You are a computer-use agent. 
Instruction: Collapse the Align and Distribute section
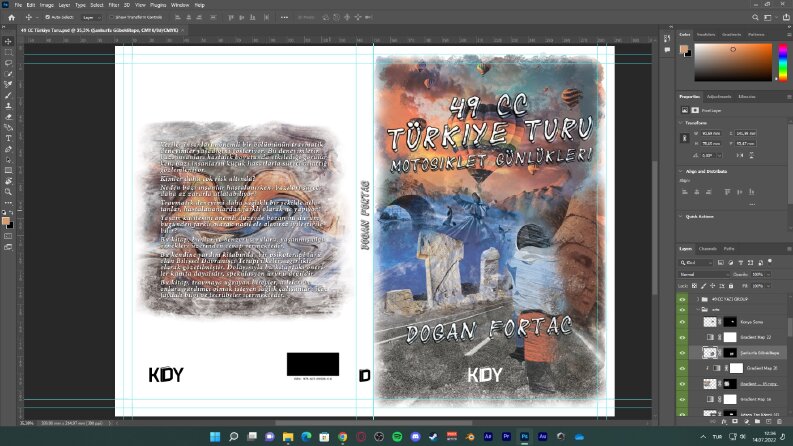click(681, 171)
